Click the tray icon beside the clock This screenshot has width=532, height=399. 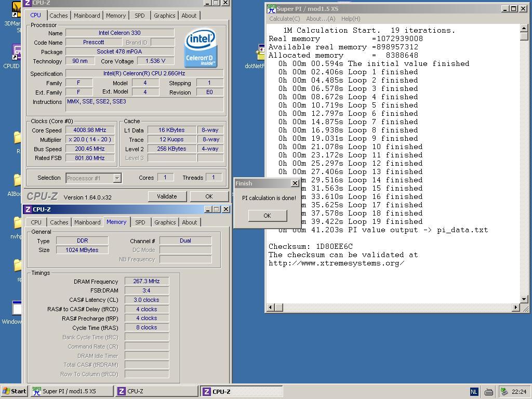(504, 392)
